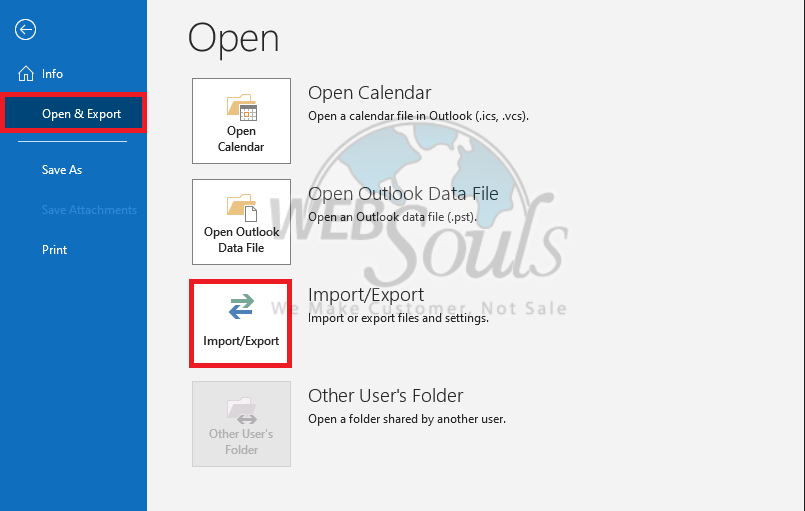Go to the Print page
Viewport: 805px width, 511px height.
(x=54, y=250)
